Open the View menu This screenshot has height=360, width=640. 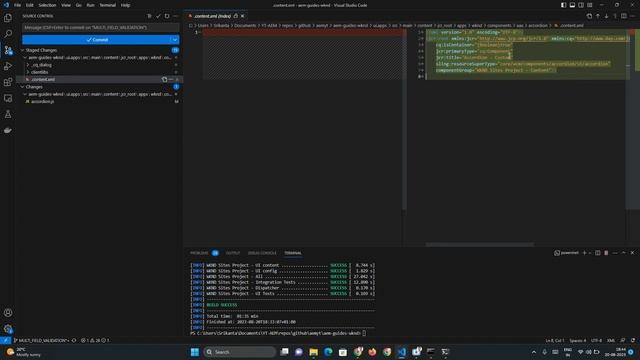66,5
